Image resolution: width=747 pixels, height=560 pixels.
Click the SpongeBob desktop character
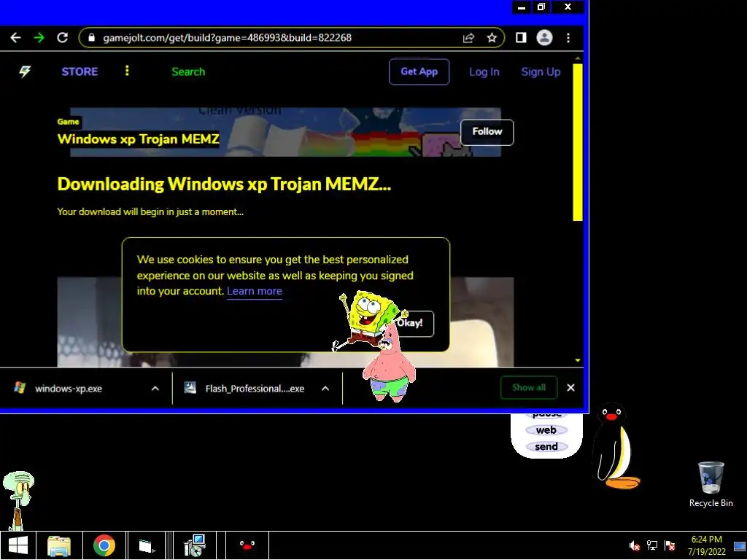pos(368,316)
